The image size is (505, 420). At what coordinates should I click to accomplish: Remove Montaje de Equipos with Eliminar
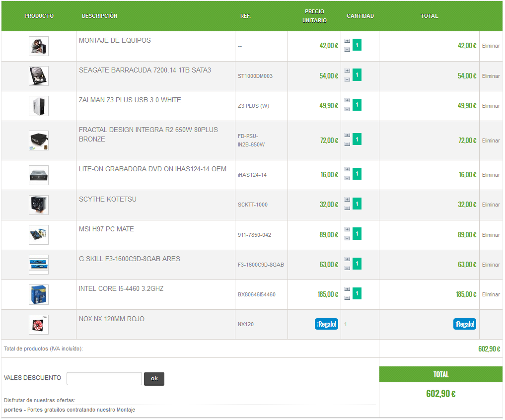pyautogui.click(x=491, y=46)
